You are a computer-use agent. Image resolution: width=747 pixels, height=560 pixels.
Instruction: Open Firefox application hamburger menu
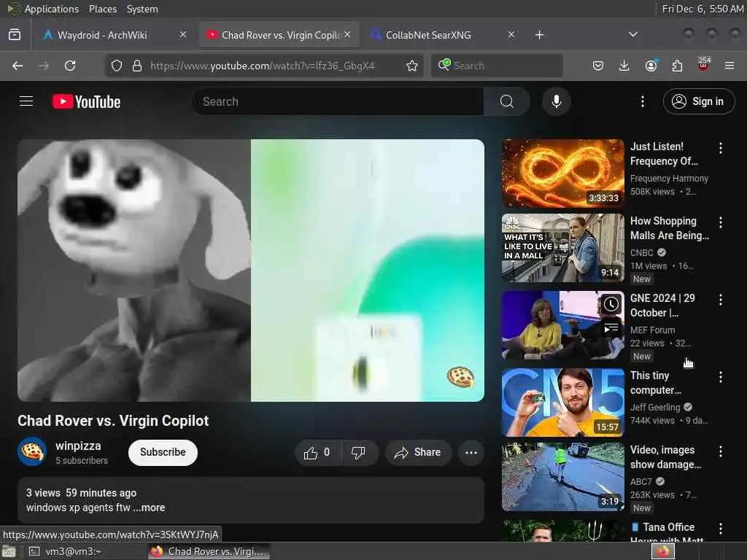729,66
